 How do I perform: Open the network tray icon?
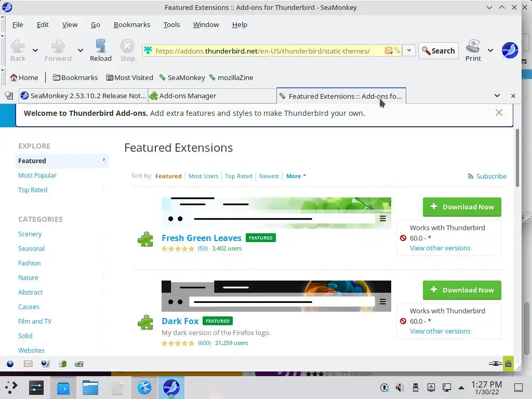click(x=446, y=388)
